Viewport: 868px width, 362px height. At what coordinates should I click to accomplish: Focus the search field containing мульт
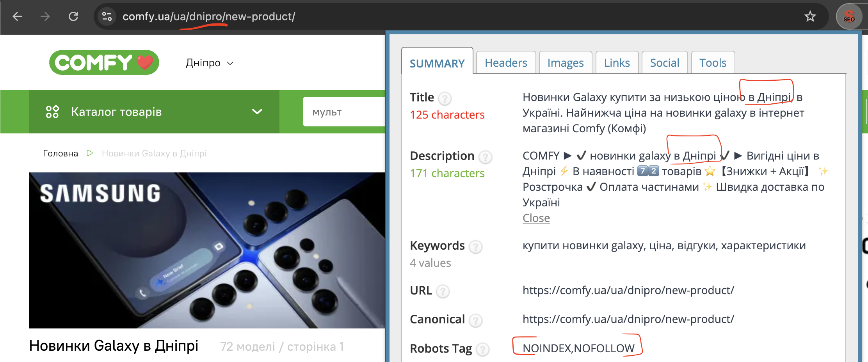click(344, 112)
